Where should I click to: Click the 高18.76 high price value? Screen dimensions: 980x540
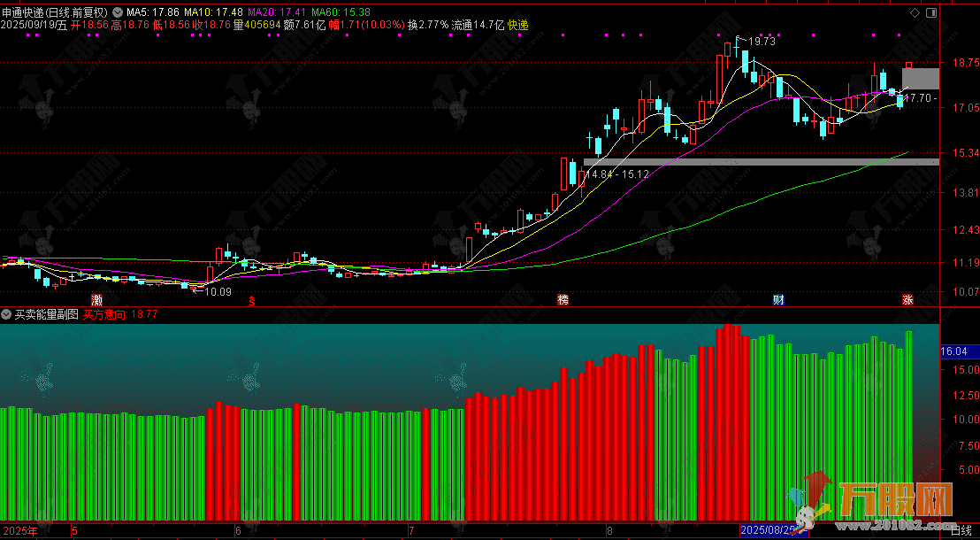(x=131, y=25)
